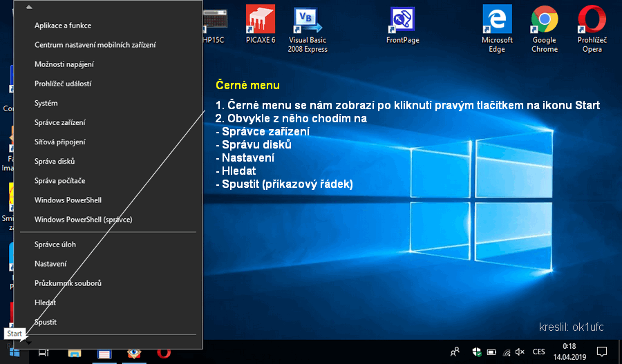Click the Start button
622x364 pixels.
click(x=14, y=352)
